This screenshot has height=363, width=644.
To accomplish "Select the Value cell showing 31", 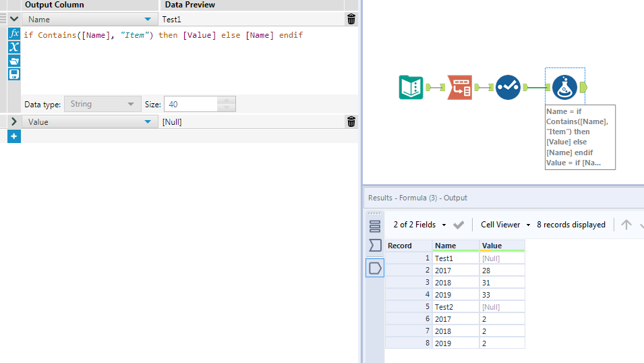I will (x=502, y=283).
